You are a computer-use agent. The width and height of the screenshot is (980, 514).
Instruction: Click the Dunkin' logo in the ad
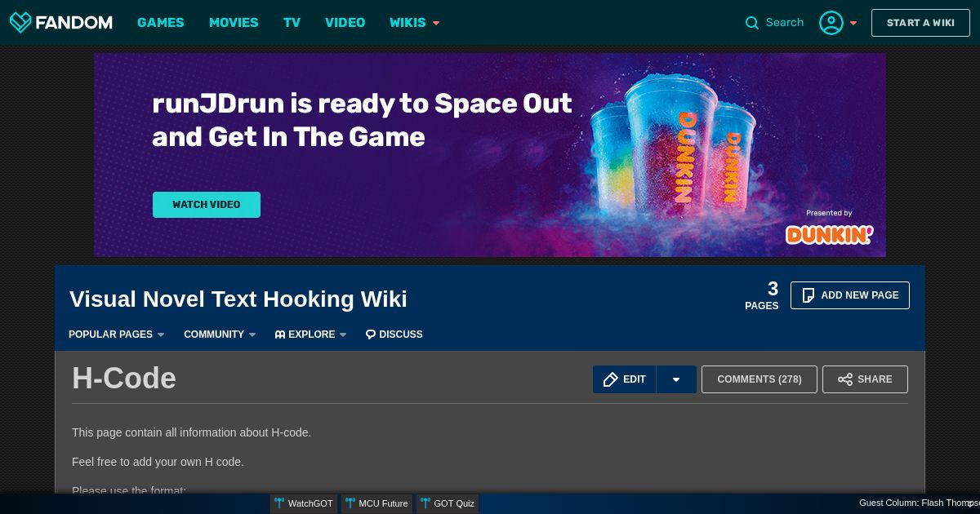829,235
